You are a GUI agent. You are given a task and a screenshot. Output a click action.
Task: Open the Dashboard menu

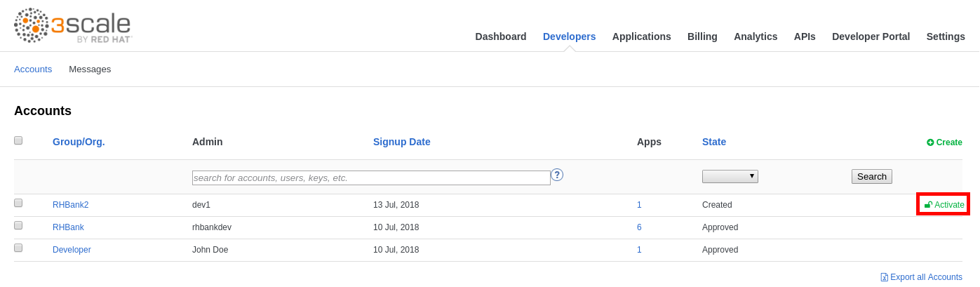click(x=500, y=36)
